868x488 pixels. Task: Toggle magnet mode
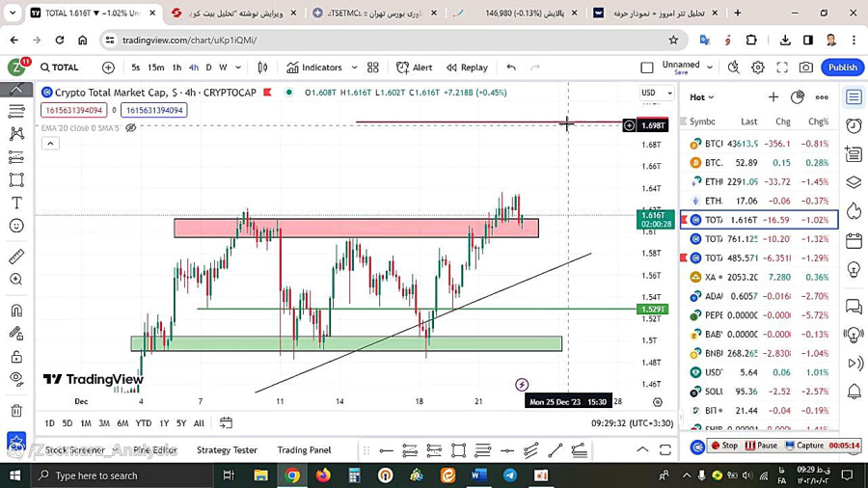[16, 311]
